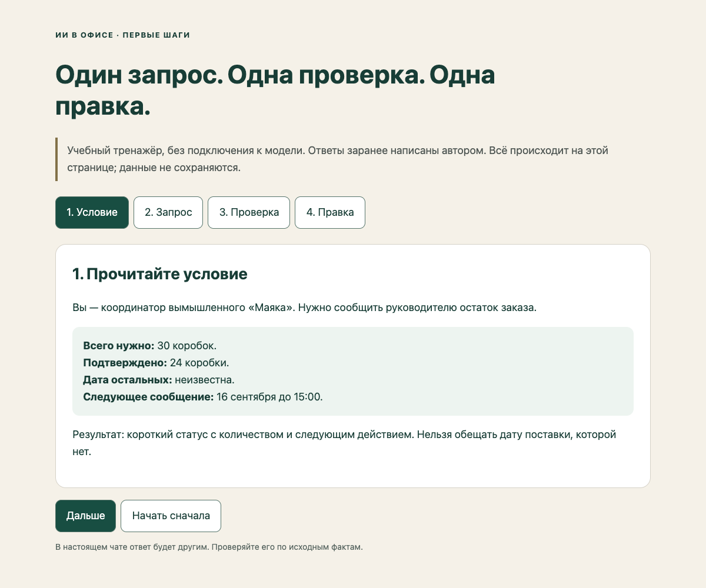Viewport: 706px width, 588px height.
Task: Click the 'Дальше' button
Action: 85,516
